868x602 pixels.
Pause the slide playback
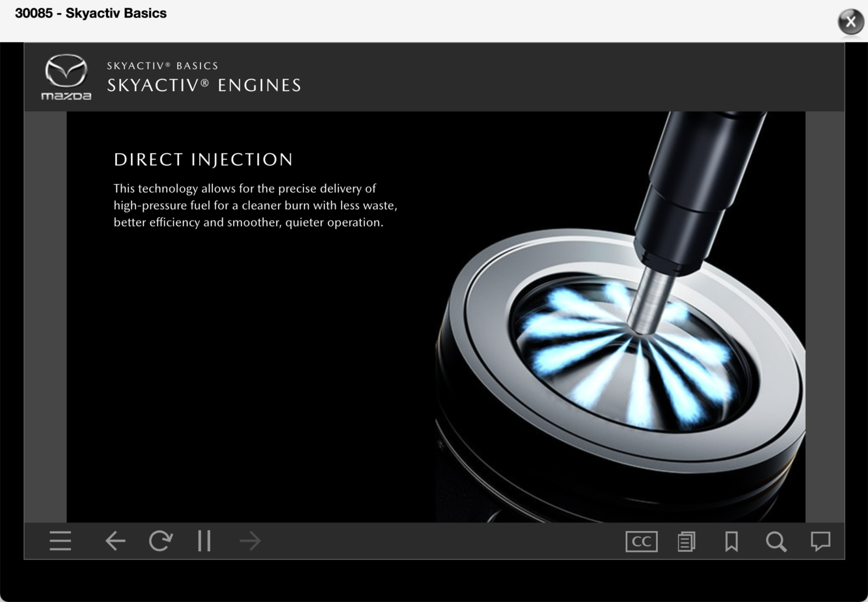pyautogui.click(x=204, y=541)
